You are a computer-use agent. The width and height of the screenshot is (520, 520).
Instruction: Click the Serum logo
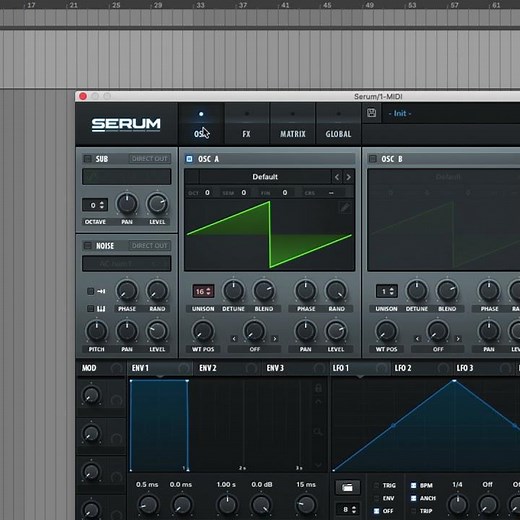pos(126,125)
